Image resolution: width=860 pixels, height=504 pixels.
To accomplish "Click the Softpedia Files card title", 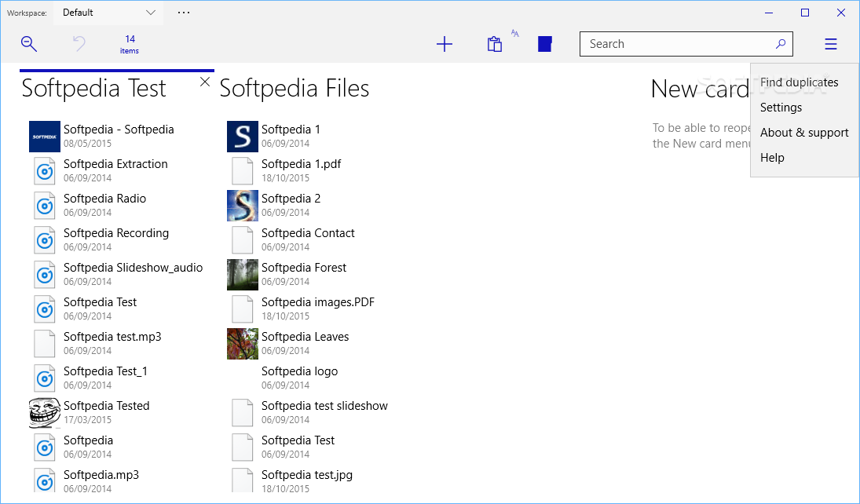I will (x=295, y=88).
